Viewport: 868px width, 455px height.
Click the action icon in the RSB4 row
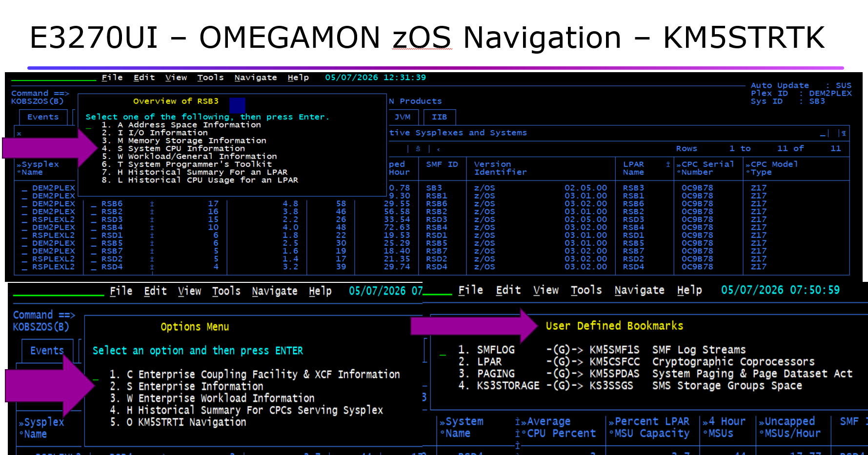click(x=152, y=227)
